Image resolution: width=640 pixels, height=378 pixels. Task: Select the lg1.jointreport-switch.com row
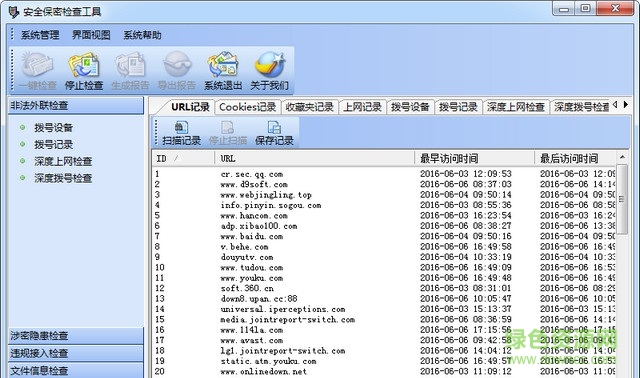click(x=384, y=351)
